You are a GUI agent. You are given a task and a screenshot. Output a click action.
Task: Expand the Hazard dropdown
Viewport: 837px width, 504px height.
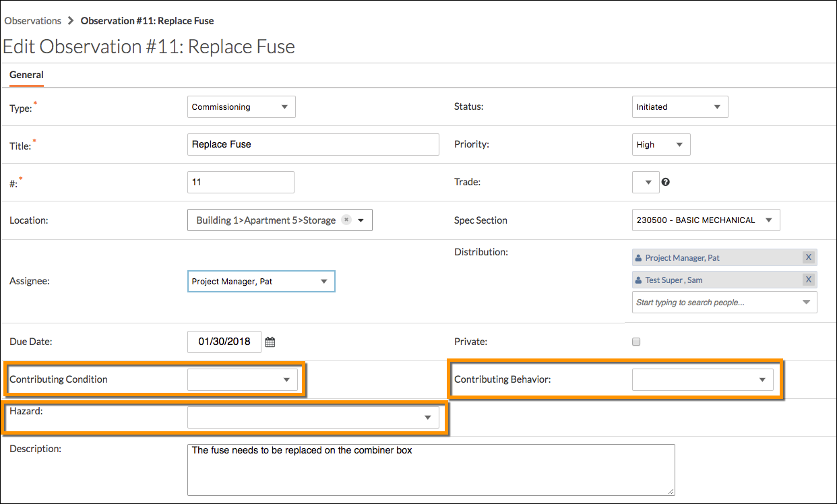[313, 418]
